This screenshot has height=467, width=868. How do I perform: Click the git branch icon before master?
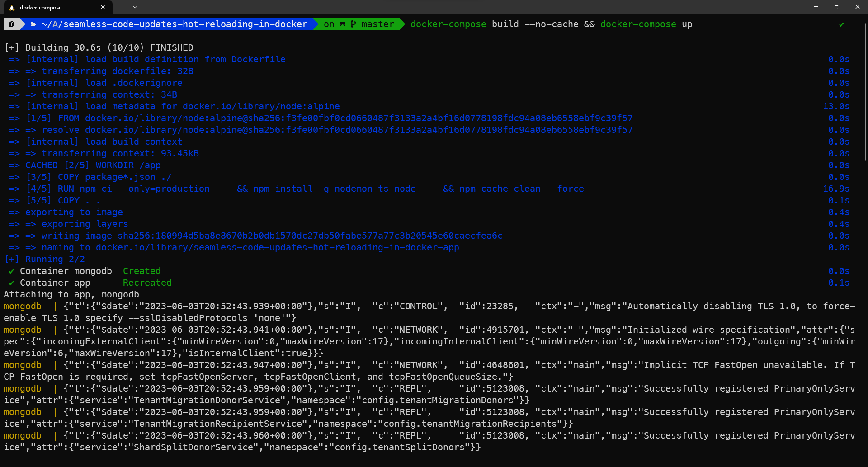point(354,24)
